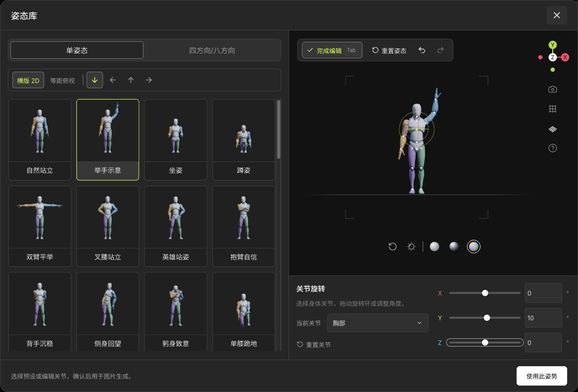Click the 重置关节 button
Image resolution: width=578 pixels, height=392 pixels.
[x=314, y=345]
